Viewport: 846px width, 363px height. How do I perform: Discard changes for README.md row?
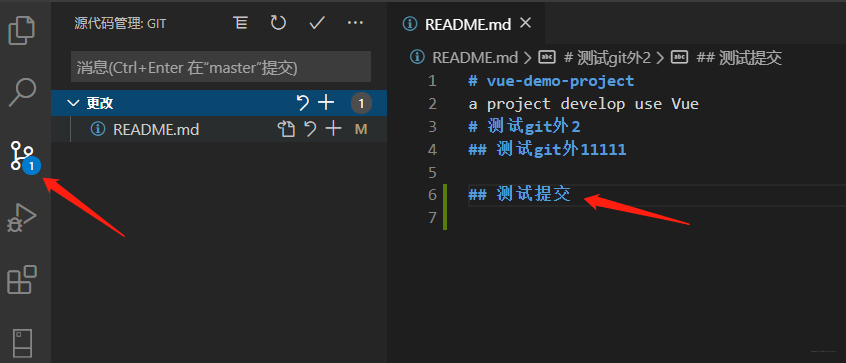[x=310, y=129]
